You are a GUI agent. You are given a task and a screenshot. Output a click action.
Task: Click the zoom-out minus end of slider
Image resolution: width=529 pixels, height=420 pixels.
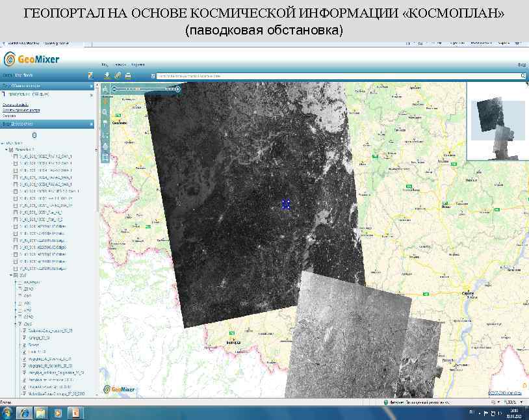114,89
